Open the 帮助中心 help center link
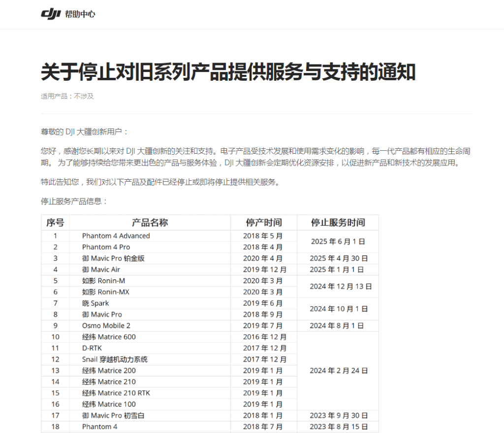 [80, 14]
